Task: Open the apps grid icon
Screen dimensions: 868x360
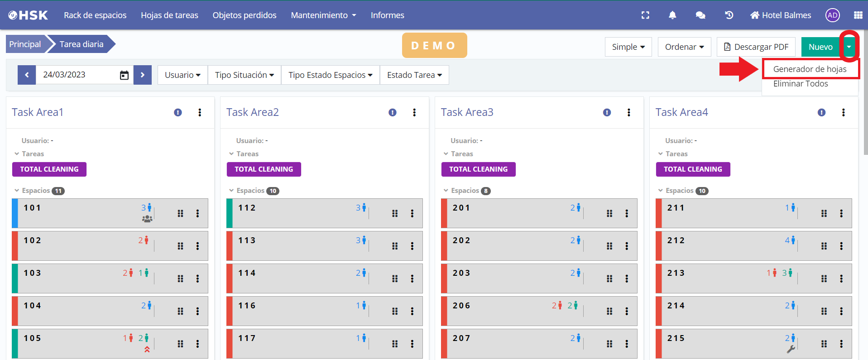Action: coord(858,15)
